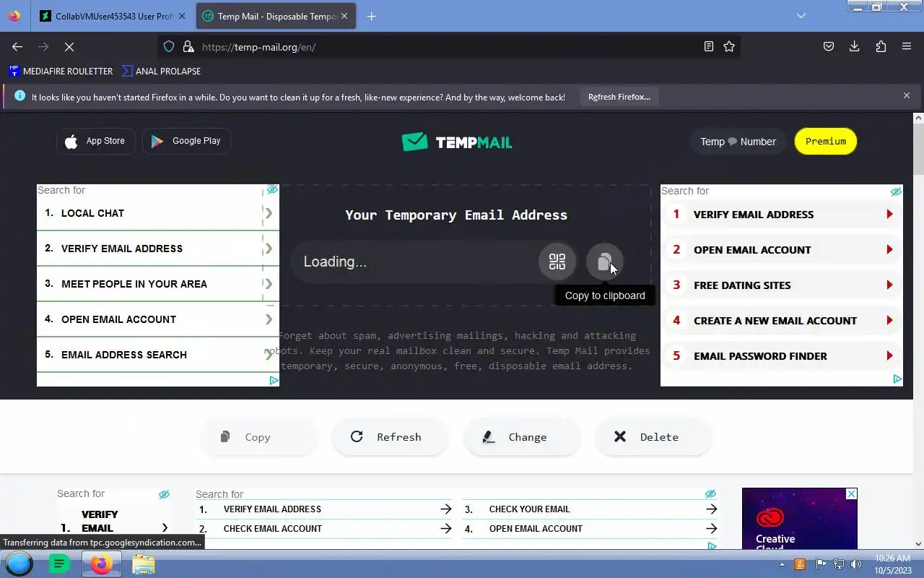Go back with the browser back arrow
This screenshot has width=924, height=578.
(x=17, y=46)
